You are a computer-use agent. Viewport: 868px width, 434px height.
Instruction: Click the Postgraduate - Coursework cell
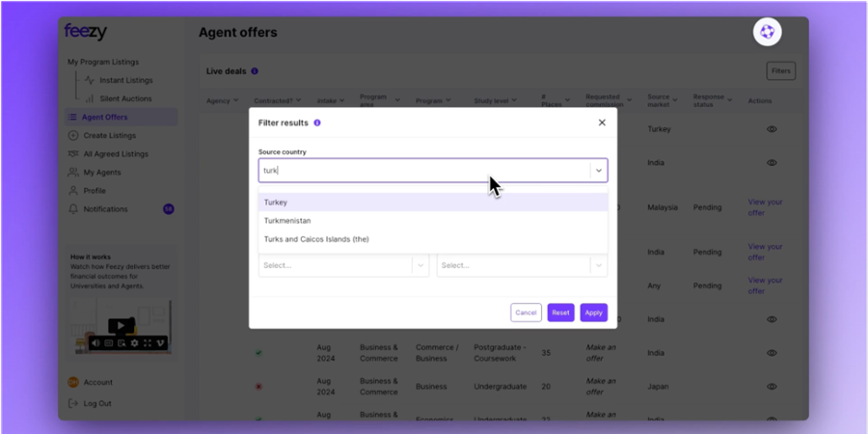(500, 353)
